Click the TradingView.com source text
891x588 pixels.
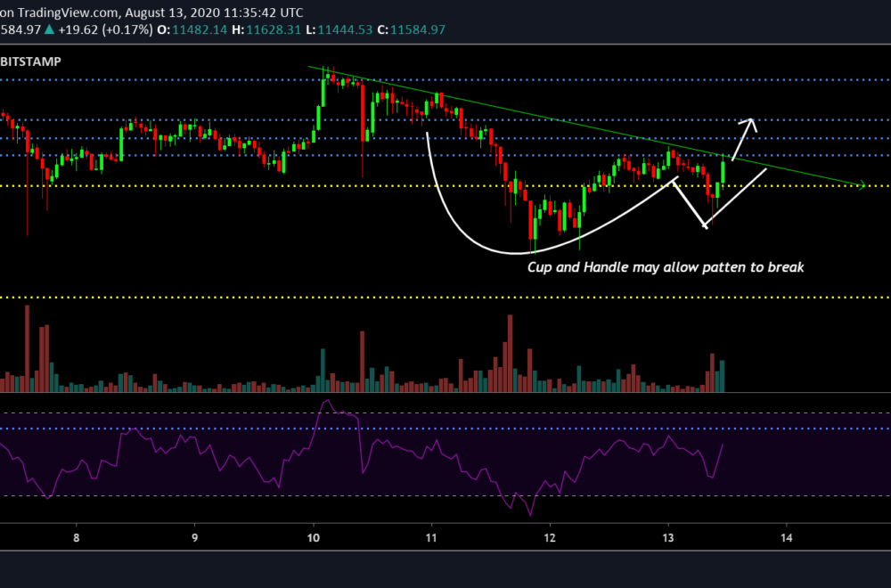69,12
